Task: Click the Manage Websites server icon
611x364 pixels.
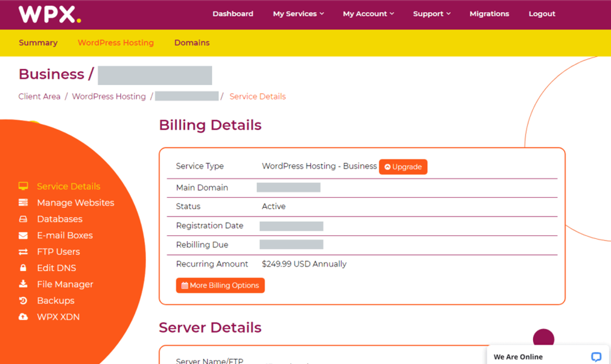Action: tap(23, 203)
